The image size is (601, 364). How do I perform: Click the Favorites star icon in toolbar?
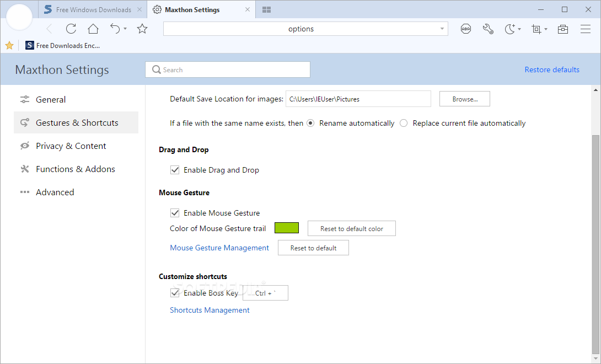tap(142, 29)
